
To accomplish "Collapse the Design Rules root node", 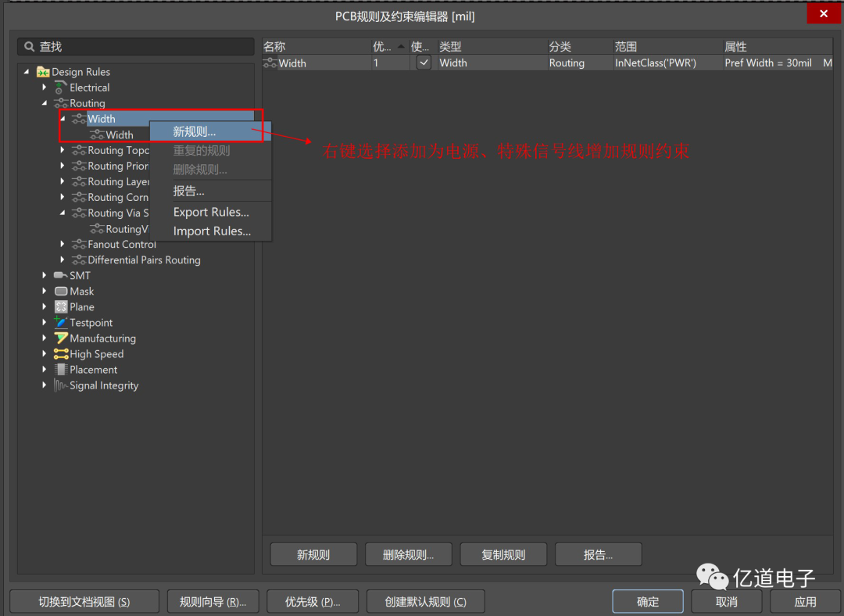I will point(27,71).
